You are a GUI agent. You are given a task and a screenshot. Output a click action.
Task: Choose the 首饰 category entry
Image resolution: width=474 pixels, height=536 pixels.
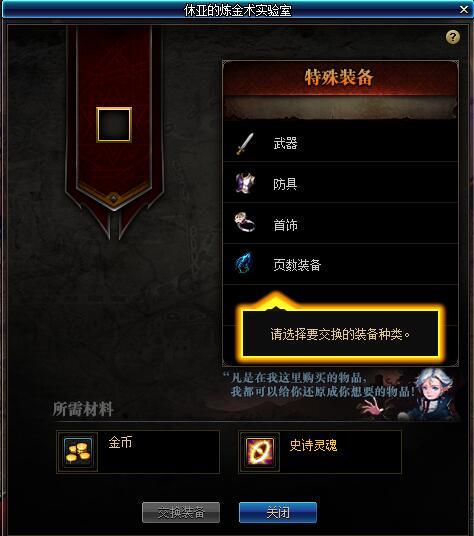340,224
